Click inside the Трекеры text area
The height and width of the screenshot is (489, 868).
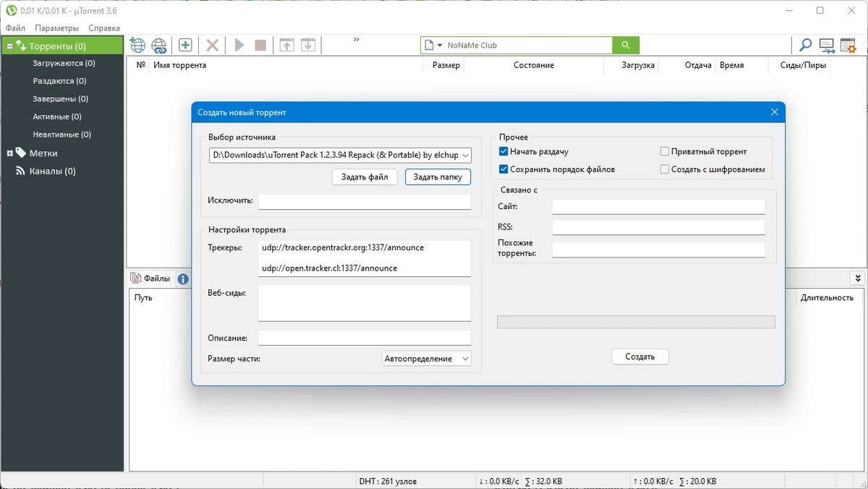365,258
